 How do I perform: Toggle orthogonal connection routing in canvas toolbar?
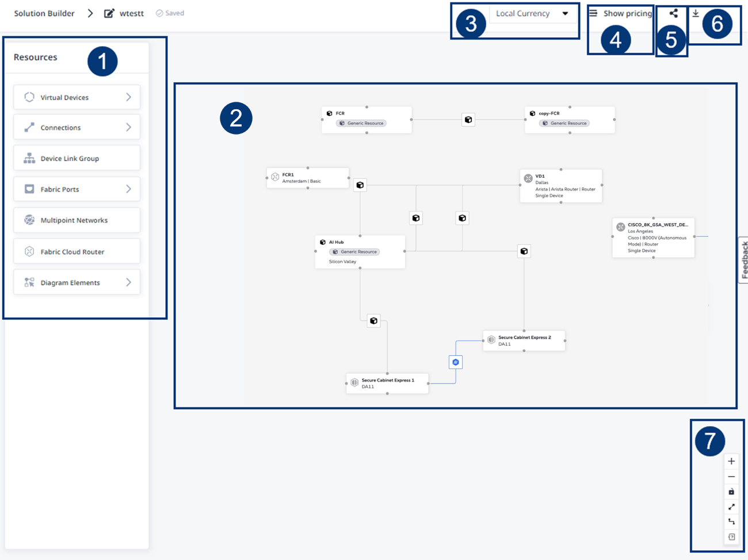click(731, 521)
